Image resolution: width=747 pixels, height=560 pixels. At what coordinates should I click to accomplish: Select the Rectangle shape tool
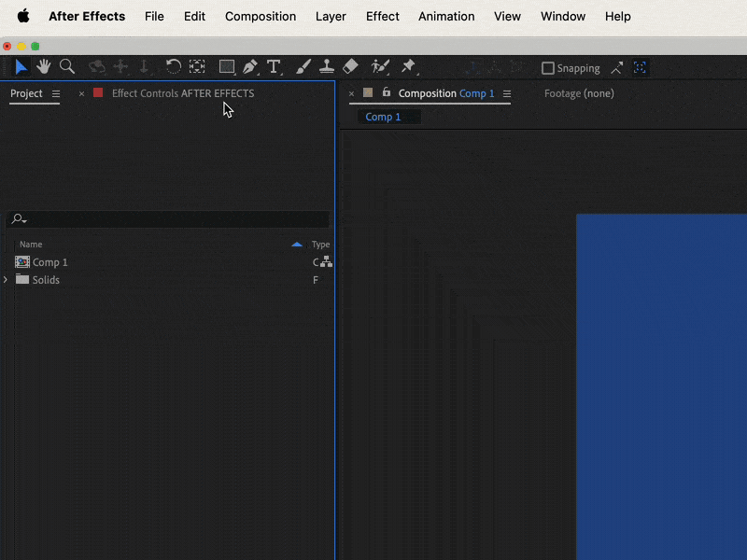click(x=227, y=67)
